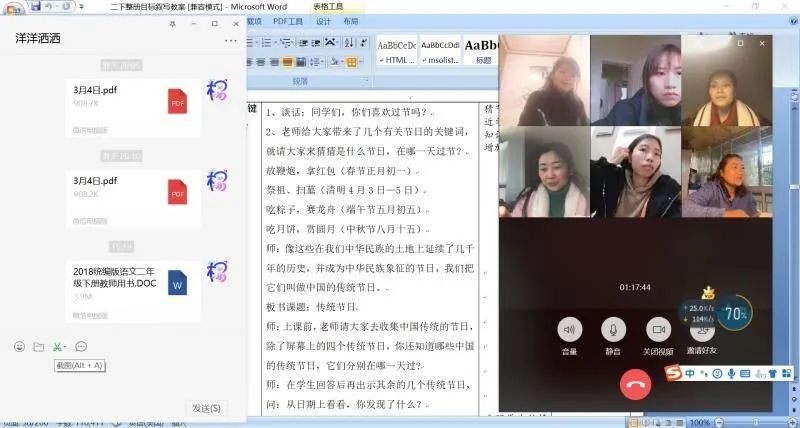The image size is (800, 428).
Task: Open the borders dropdown arrow in ribbon
Action: 359,61
